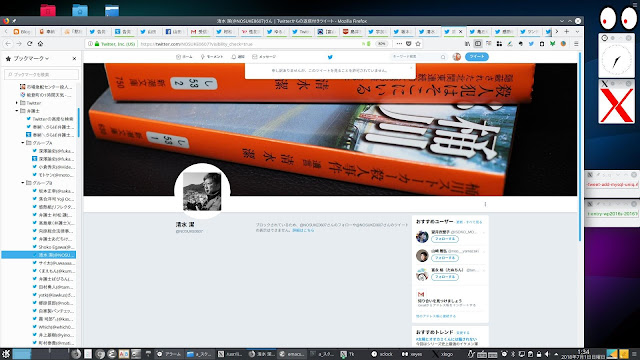Switch to the Blog tab
640x360 pixels.
(x=22, y=31)
